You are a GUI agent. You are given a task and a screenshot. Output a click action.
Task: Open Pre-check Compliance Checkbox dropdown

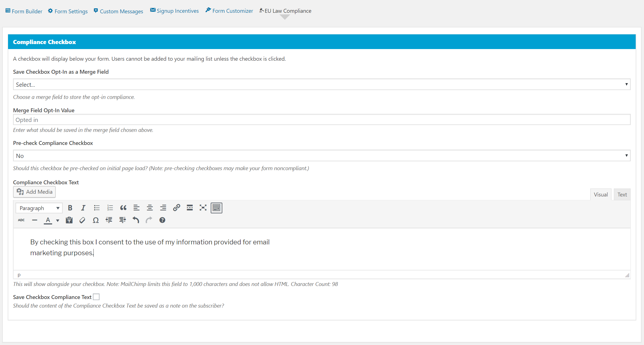[x=322, y=156]
